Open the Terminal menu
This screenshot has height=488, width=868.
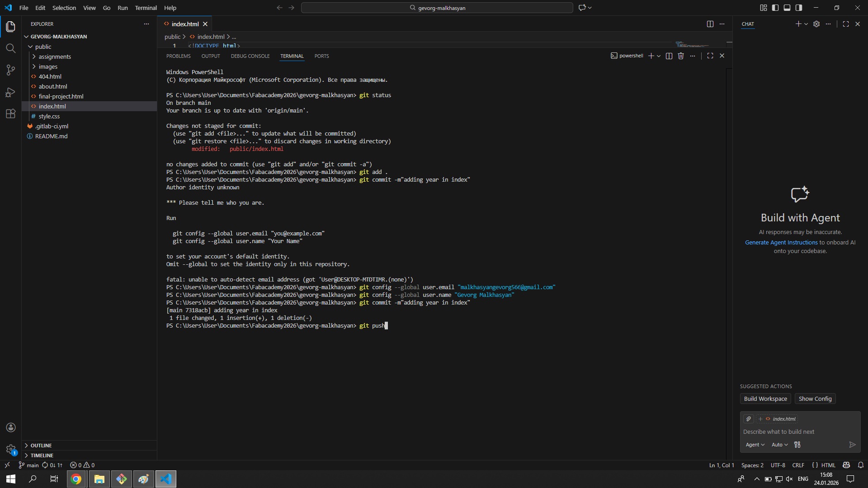point(146,8)
